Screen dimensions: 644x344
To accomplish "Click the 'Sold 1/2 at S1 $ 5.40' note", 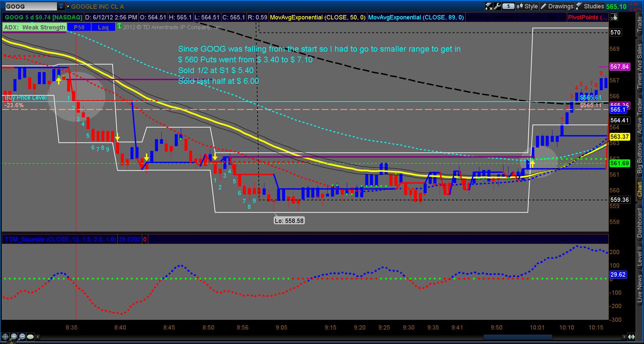I will coord(216,70).
